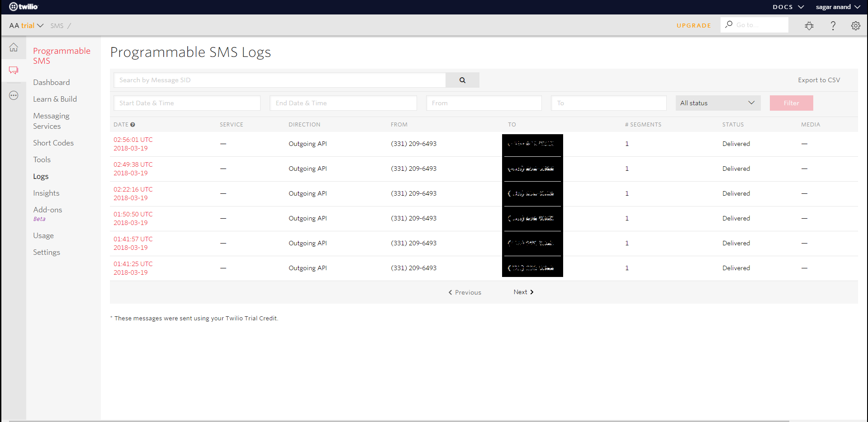Screen dimensions: 868x422
Task: Open the 01:41:57 UTC log entry
Action: click(133, 244)
